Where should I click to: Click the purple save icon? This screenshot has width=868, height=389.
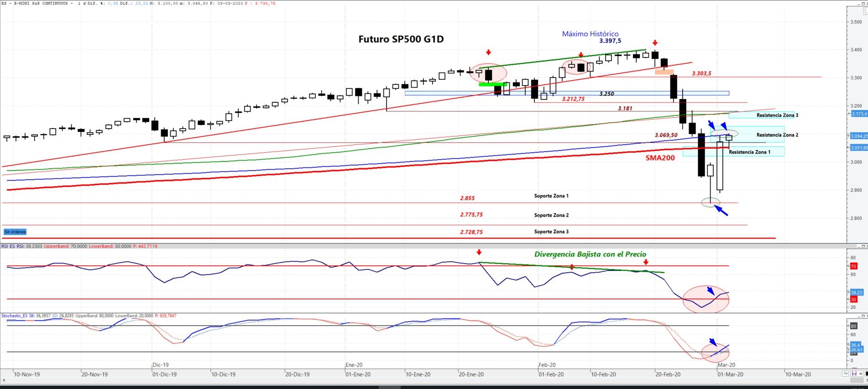pos(854,373)
